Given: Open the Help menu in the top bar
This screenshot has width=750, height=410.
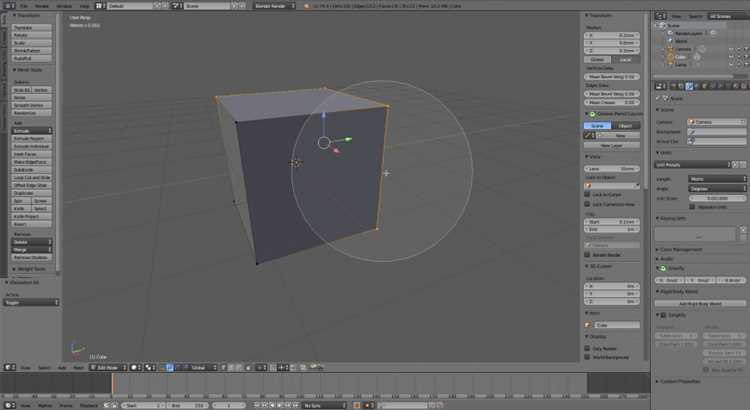Looking at the screenshot, I should [x=85, y=6].
